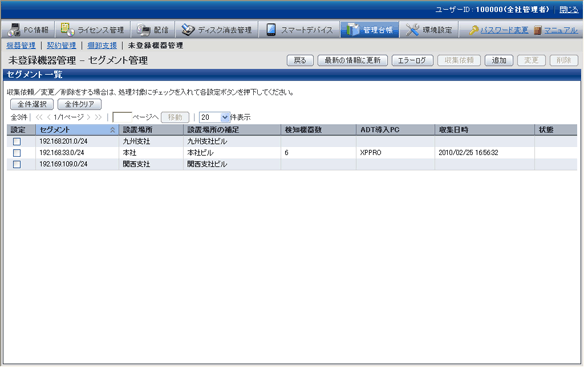
Task: Open the 環境設定 tab
Action: pos(429,30)
